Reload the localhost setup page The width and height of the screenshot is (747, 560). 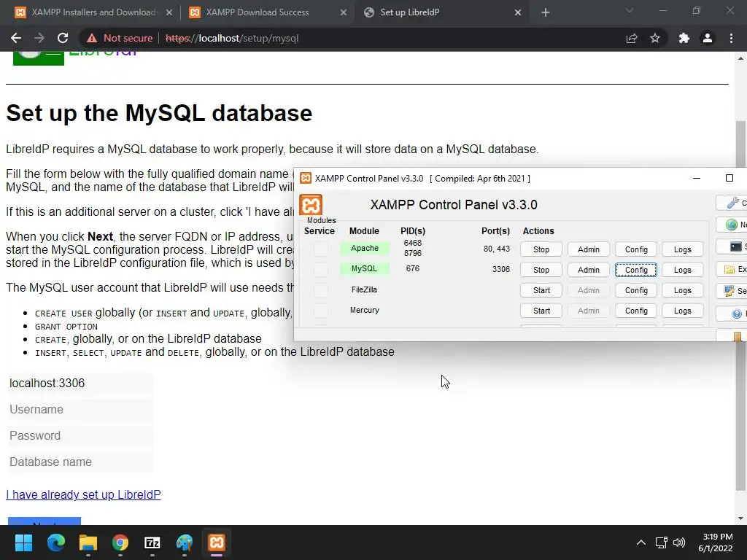[63, 38]
